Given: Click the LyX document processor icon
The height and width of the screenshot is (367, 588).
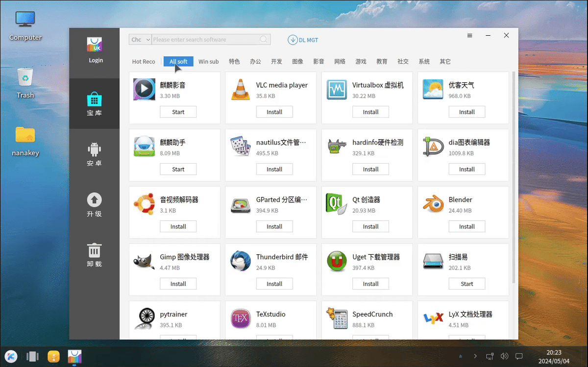Looking at the screenshot, I should click(433, 318).
